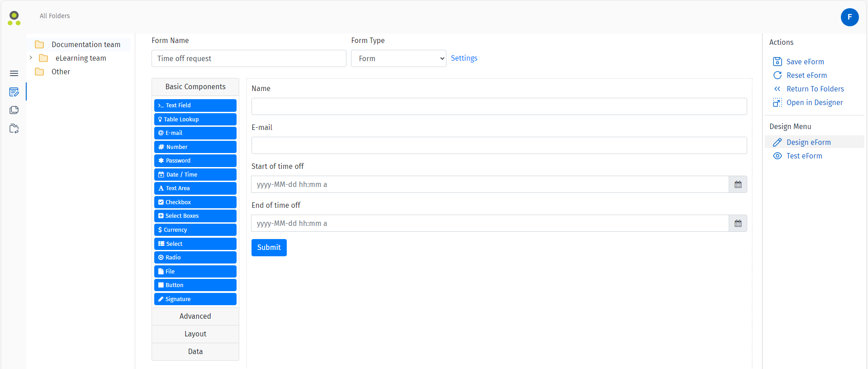Toggle the hamburger menu icon
Image resolution: width=868 pixels, height=369 pixels.
click(x=14, y=73)
